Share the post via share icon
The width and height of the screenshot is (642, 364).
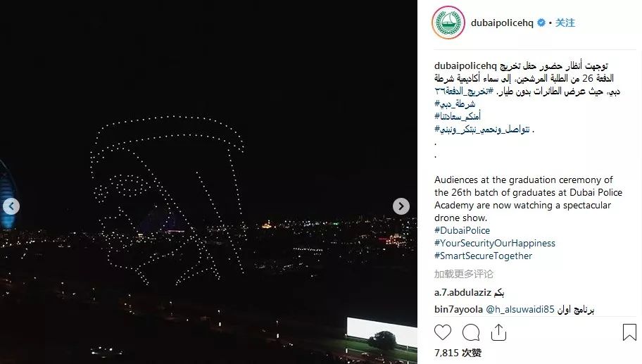[498, 332]
